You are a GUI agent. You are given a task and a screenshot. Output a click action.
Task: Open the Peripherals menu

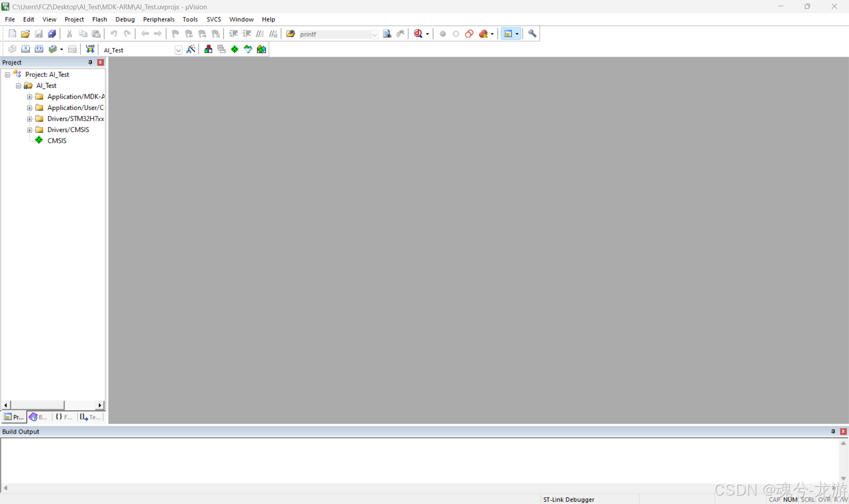[158, 19]
